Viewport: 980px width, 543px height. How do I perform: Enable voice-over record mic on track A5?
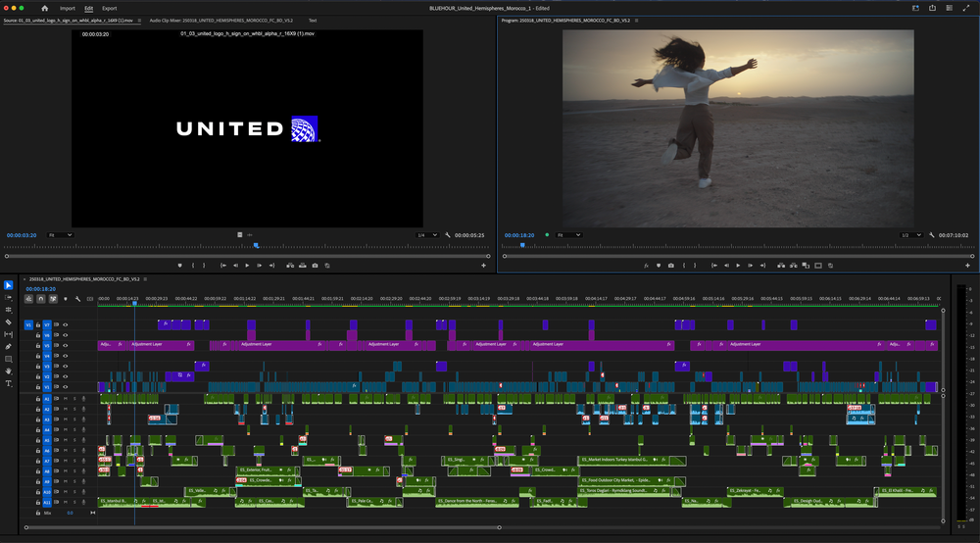click(83, 440)
